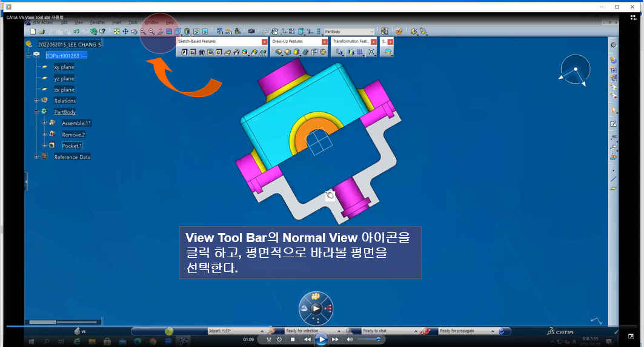
Task: Select the Draft Angle tool in Dress-Up Features
Action: 296,52
